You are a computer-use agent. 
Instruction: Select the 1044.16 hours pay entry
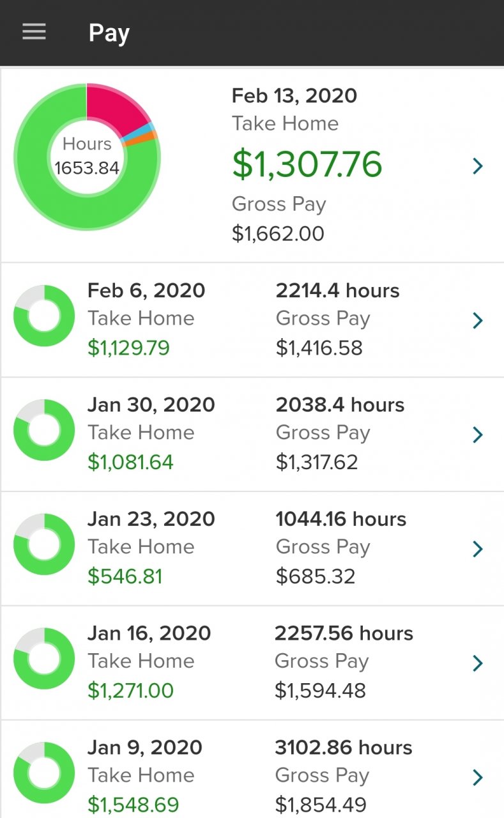tap(340, 519)
